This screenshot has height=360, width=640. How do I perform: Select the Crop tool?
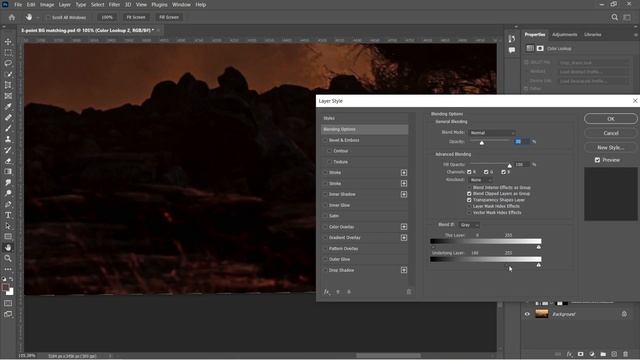coord(8,85)
